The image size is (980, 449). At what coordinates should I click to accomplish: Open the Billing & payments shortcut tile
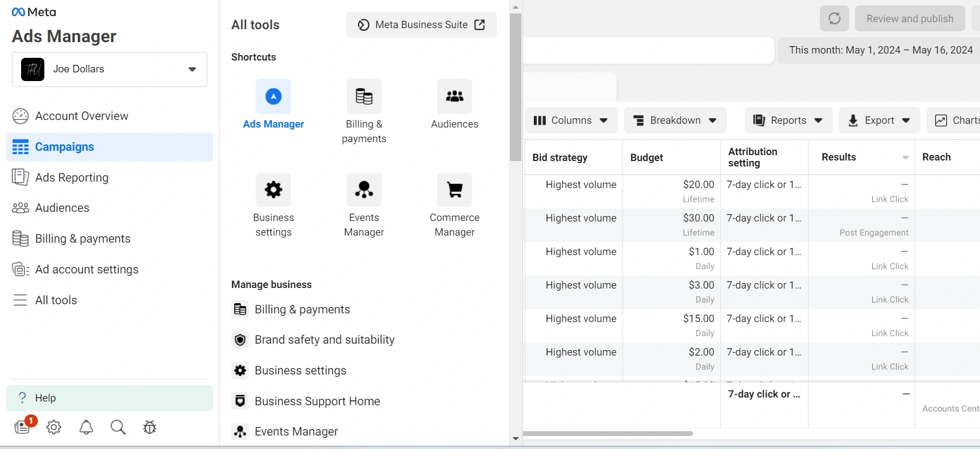point(364,112)
